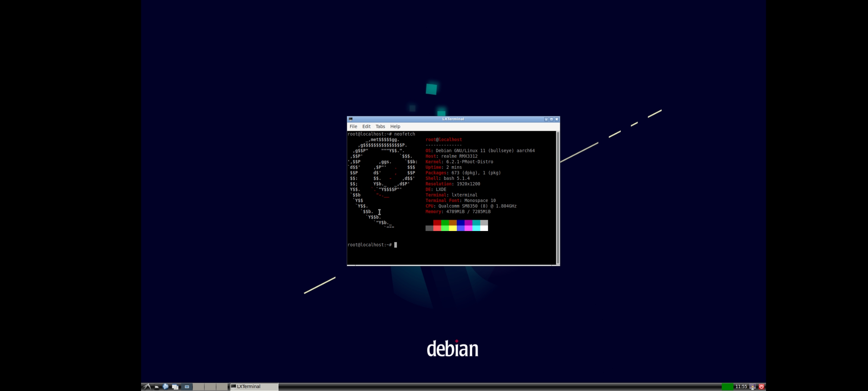Expand the LXTerminal window menu from title bar
Image resolution: width=868 pixels, height=391 pixels.
[350, 119]
